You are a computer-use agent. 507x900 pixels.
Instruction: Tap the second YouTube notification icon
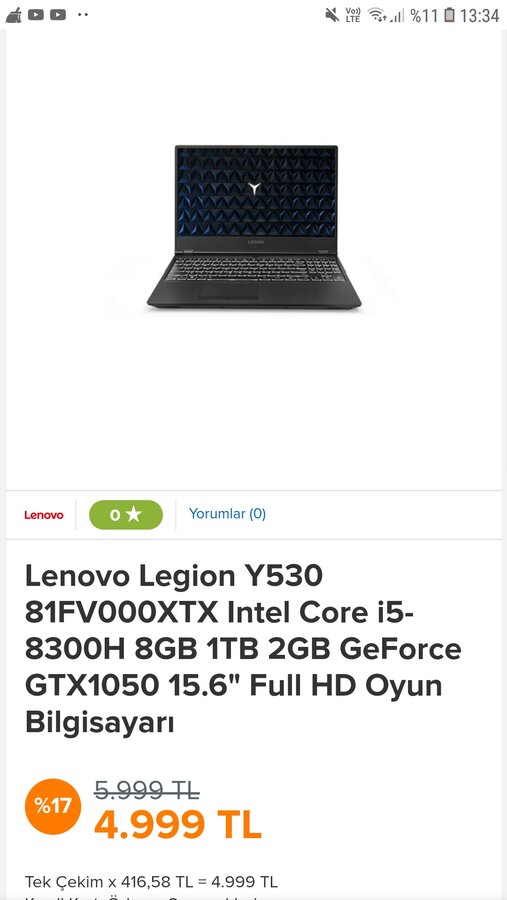click(x=57, y=15)
